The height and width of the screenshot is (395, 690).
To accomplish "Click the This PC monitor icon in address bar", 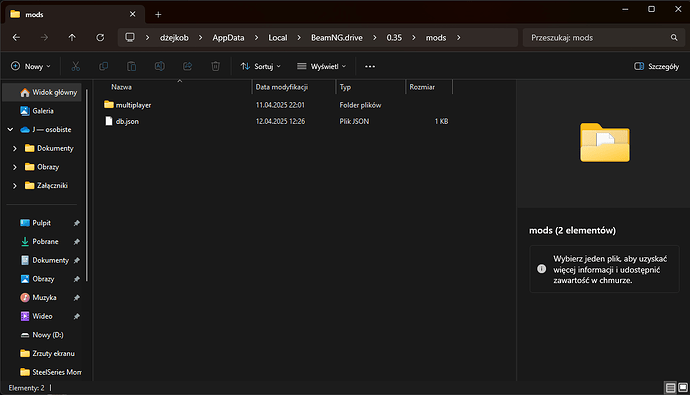I will 130,37.
